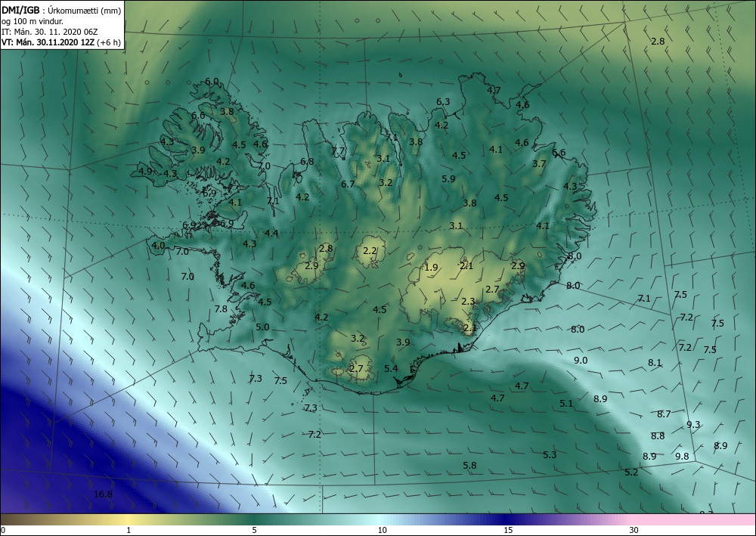Click the 5.1 value on the map
The height and width of the screenshot is (536, 756).
(566, 404)
